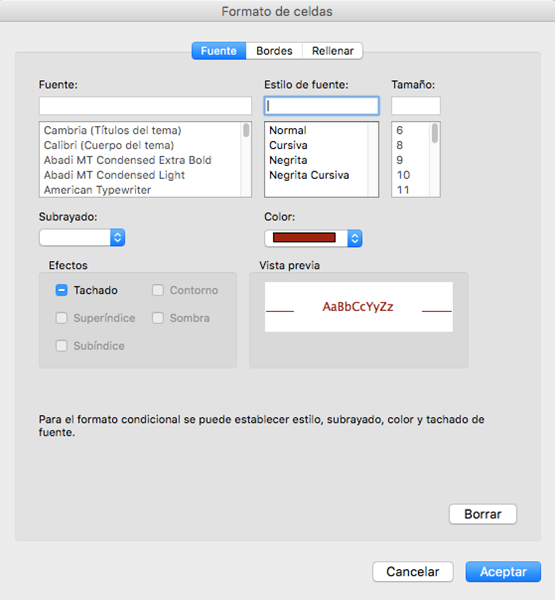Choose Cursiva in the style list
Viewport: 555px width, 600px height.
pyautogui.click(x=288, y=145)
